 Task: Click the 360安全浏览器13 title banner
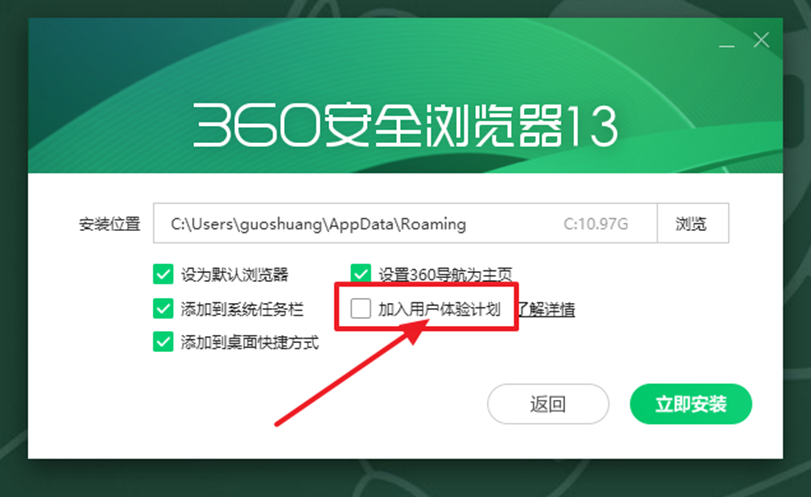tap(406, 126)
